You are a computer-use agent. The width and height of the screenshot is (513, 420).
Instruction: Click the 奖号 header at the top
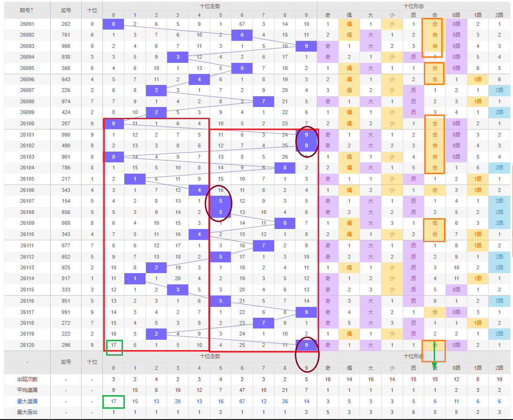(66, 10)
